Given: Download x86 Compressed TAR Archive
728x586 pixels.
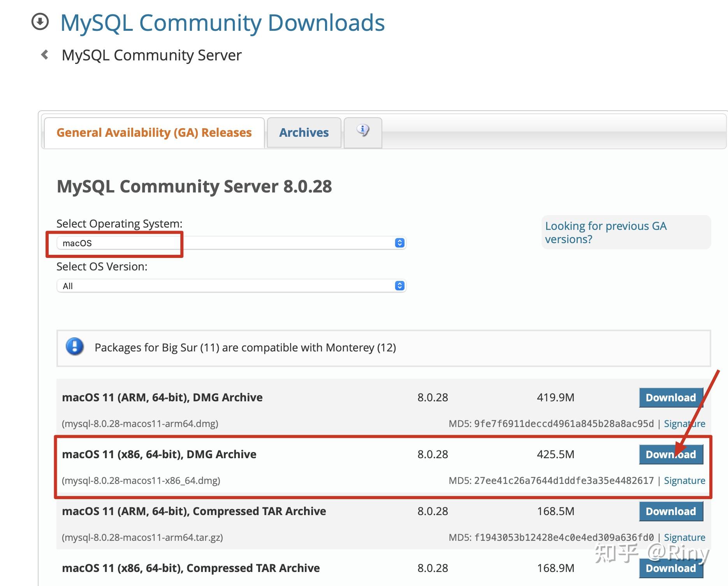Looking at the screenshot, I should point(670,568).
